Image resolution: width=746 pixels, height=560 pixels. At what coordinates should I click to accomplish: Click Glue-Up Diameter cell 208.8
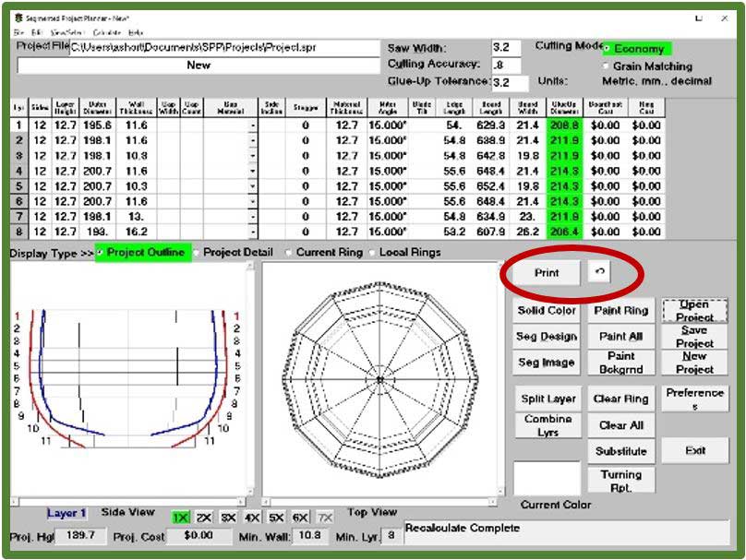tap(564, 125)
